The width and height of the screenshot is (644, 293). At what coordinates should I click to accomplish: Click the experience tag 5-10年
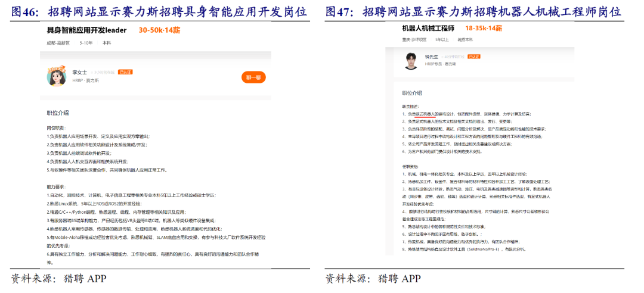pyautogui.click(x=86, y=43)
